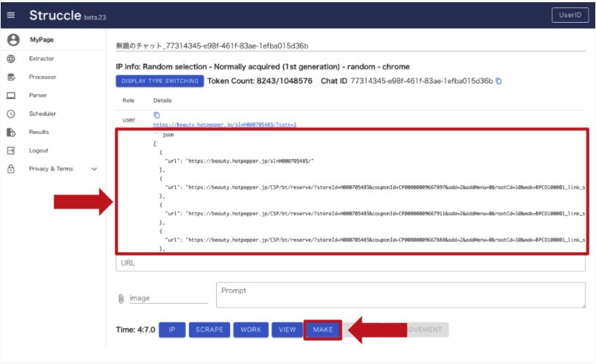Click the UserID button
596x364 pixels.
[570, 15]
